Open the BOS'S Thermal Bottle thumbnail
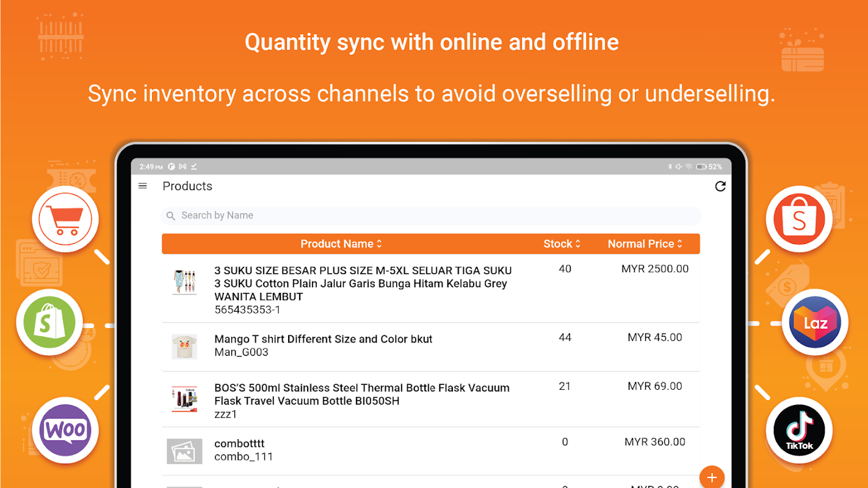Screen dimensions: 868x488 click(x=184, y=399)
